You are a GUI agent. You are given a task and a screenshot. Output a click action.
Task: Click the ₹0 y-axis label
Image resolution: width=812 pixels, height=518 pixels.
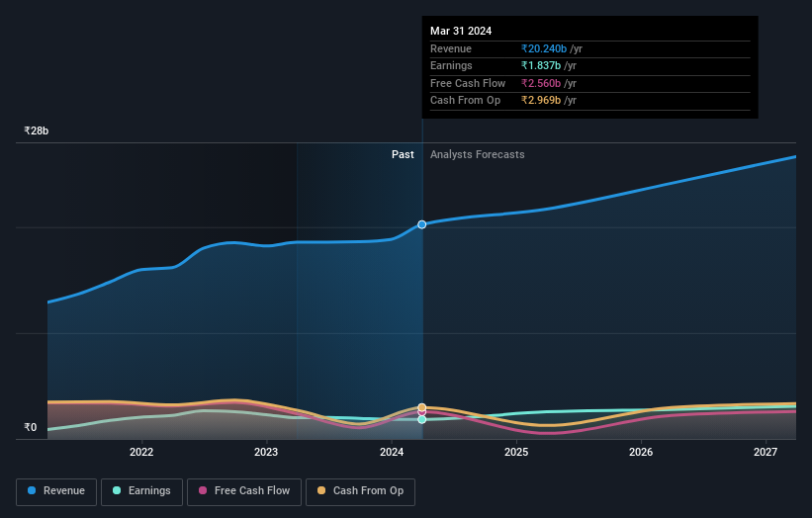click(31, 427)
